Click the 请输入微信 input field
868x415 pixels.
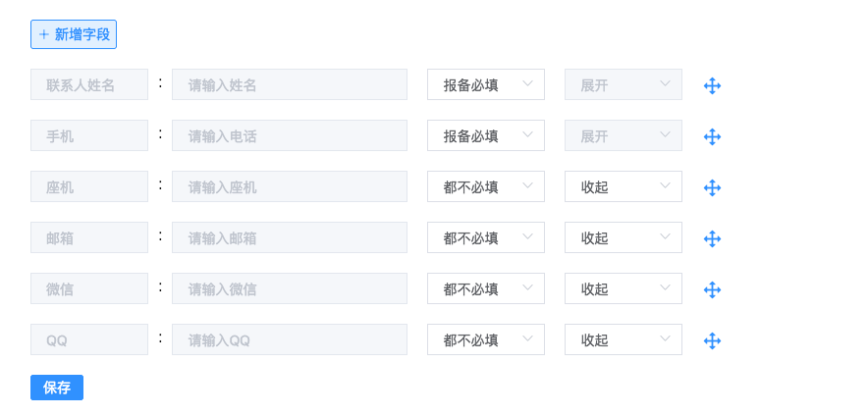click(x=290, y=288)
